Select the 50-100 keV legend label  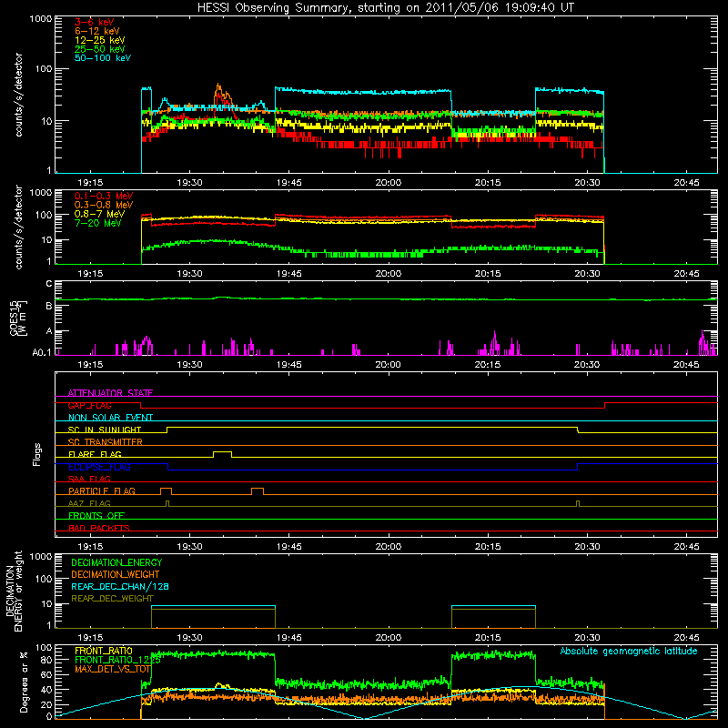(103, 58)
